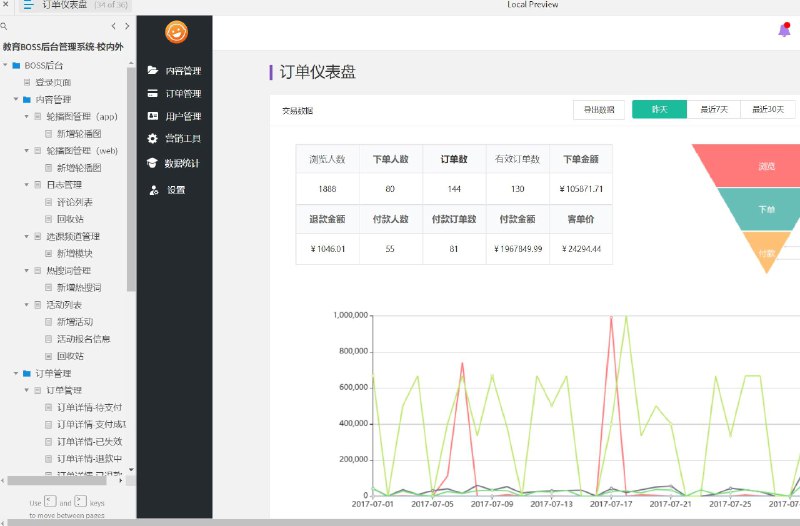Click the 客单价 table header

click(x=581, y=219)
